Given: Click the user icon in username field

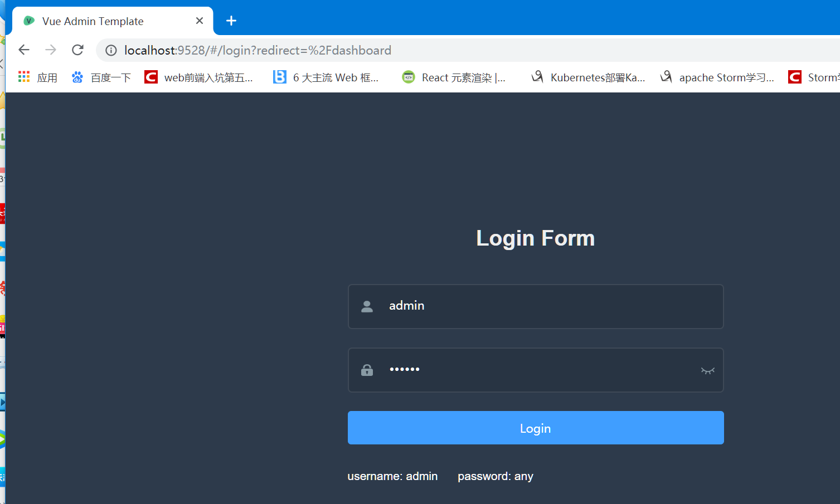Looking at the screenshot, I should (x=367, y=306).
